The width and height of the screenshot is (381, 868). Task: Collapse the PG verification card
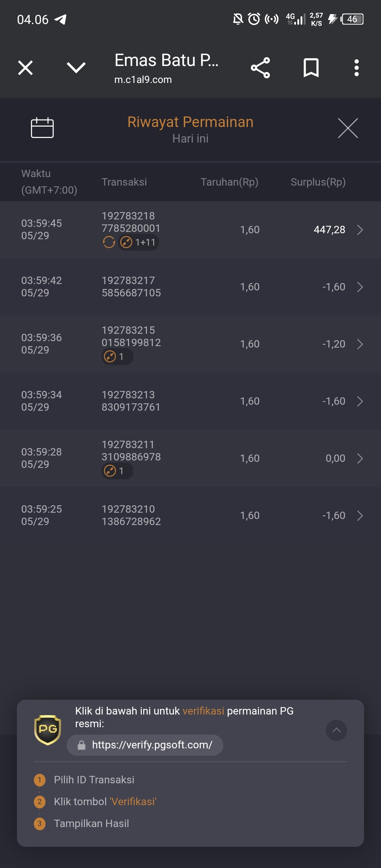336,730
